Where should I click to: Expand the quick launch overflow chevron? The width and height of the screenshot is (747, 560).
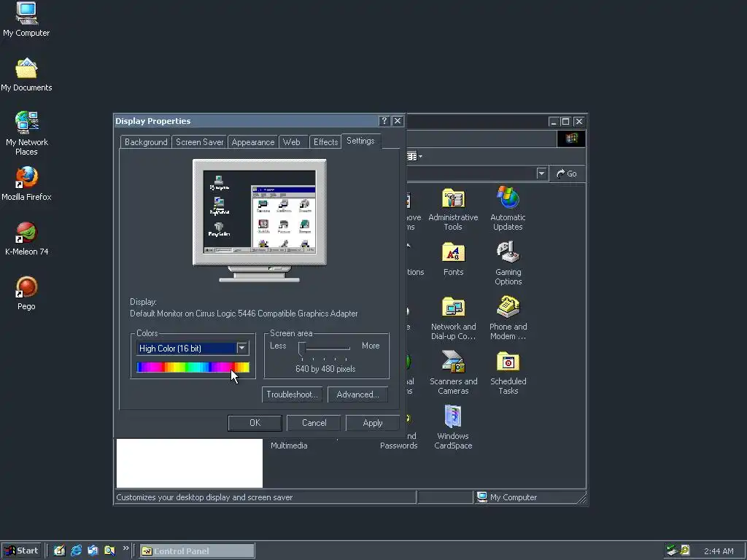[125, 548]
